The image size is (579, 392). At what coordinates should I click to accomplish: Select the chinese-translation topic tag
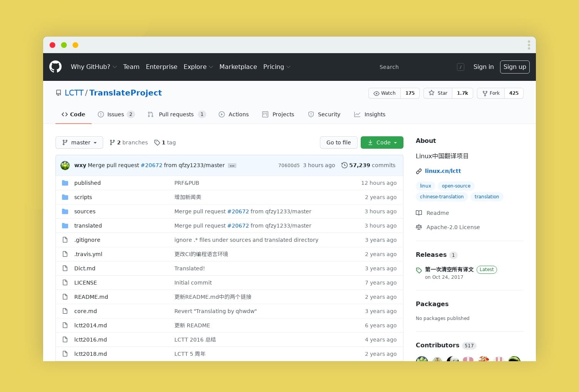pos(442,197)
